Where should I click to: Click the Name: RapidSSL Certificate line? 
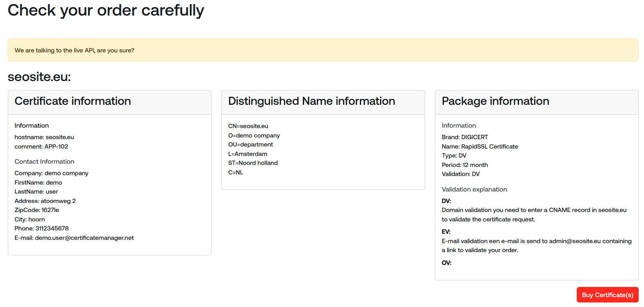coord(480,147)
